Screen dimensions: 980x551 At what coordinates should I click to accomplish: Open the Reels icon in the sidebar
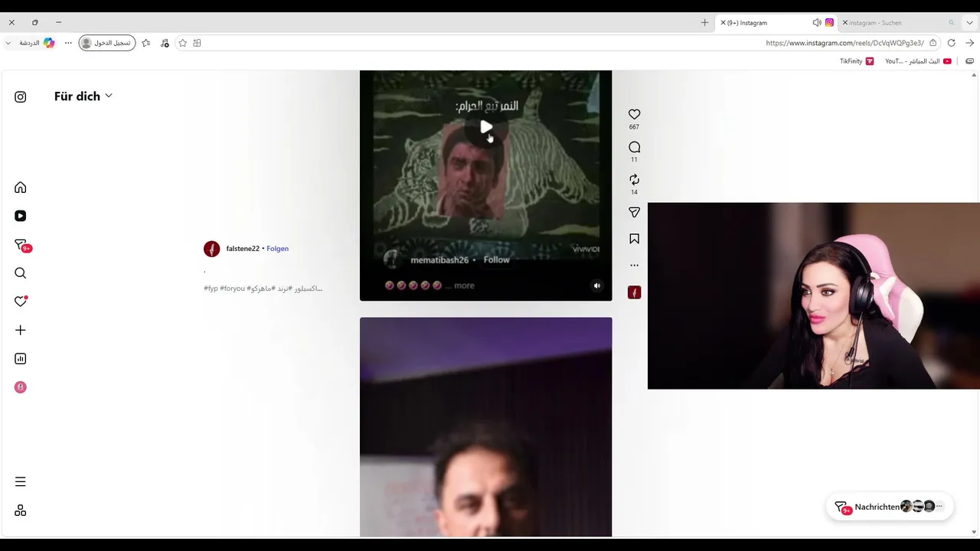pyautogui.click(x=21, y=216)
